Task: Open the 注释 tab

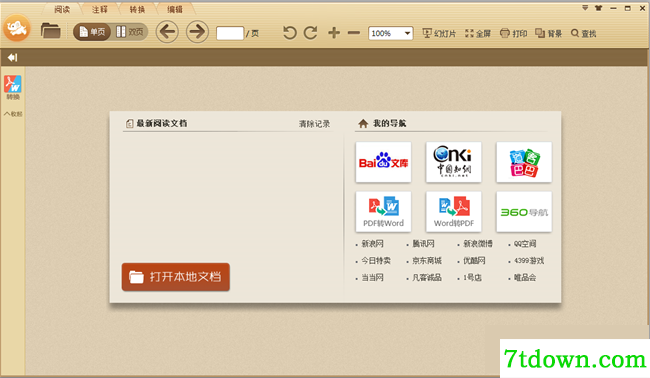Action: pyautogui.click(x=99, y=9)
